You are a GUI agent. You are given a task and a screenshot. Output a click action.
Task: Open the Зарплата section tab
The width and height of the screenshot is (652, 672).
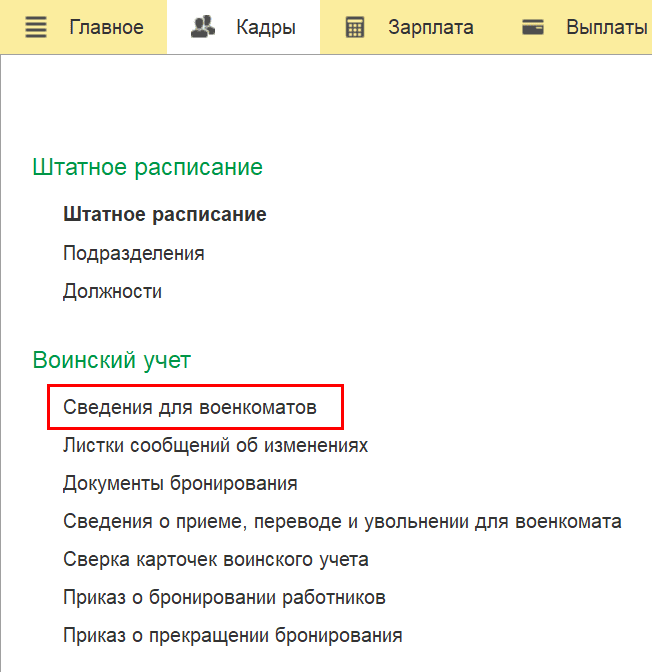(431, 27)
